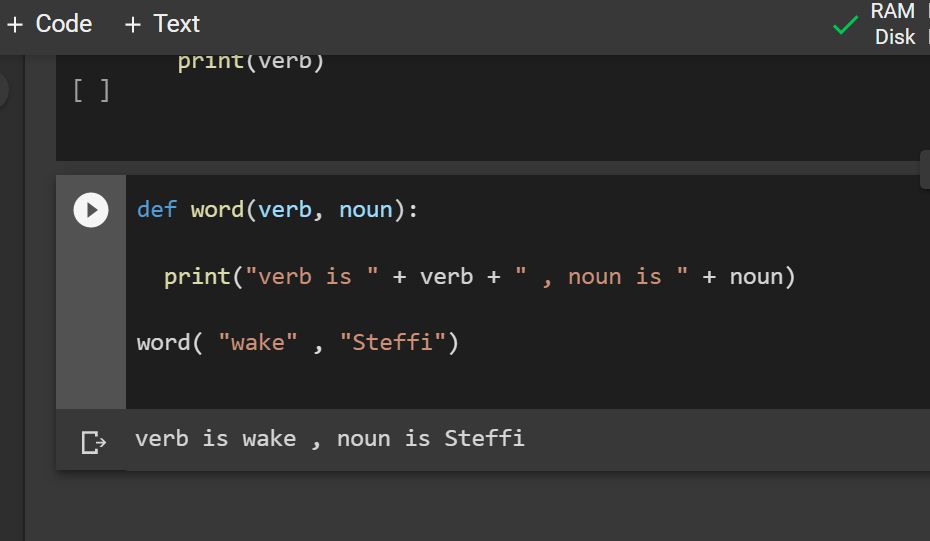Click the print keyword in the function body
The width and height of the screenshot is (930, 541).
click(x=197, y=277)
